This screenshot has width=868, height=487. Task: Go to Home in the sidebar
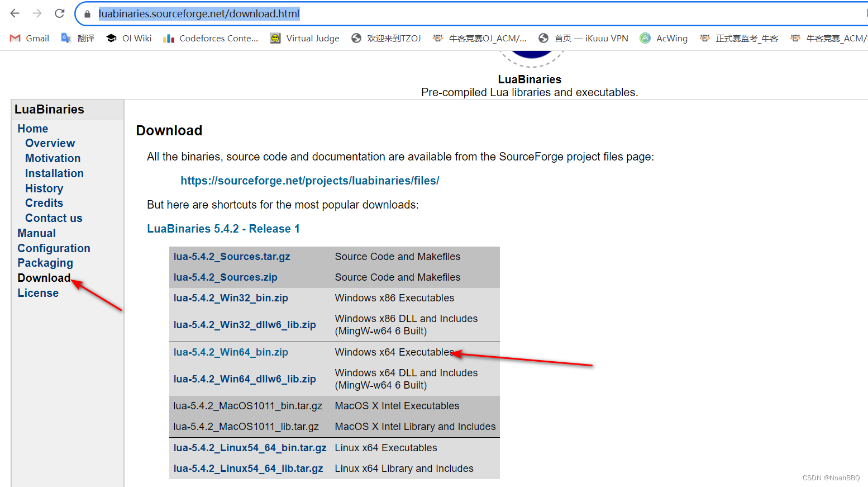(x=33, y=129)
